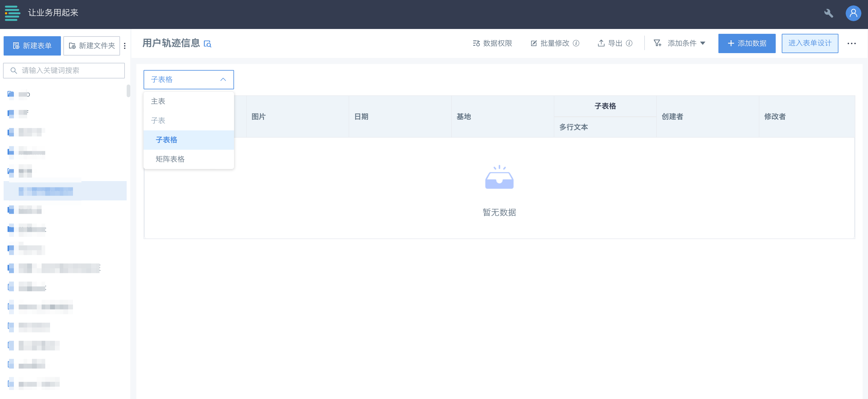Select highlighted 子表格 option in list
Viewport: 868px width, 399px height.
(x=166, y=140)
